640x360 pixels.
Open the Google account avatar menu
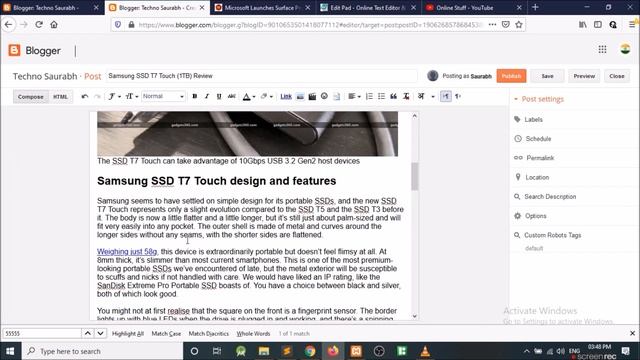coord(625,49)
